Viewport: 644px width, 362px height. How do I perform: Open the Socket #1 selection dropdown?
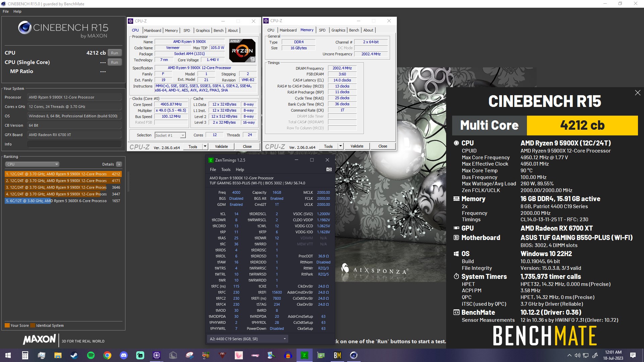pos(170,135)
